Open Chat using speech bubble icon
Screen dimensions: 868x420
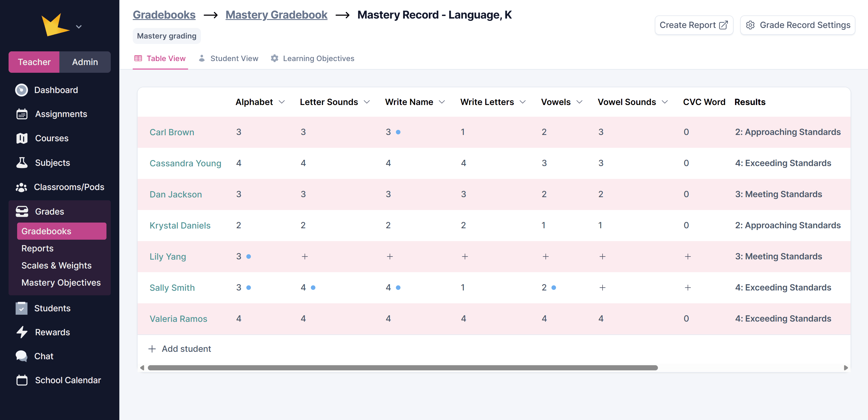pos(22,356)
